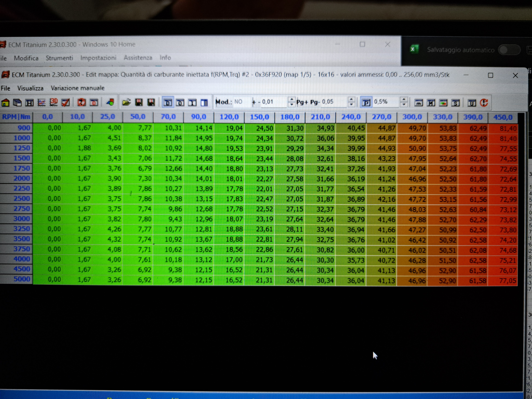This screenshot has width=532, height=399.
Task: Select the 450,0 Nm column header
Action: click(503, 117)
